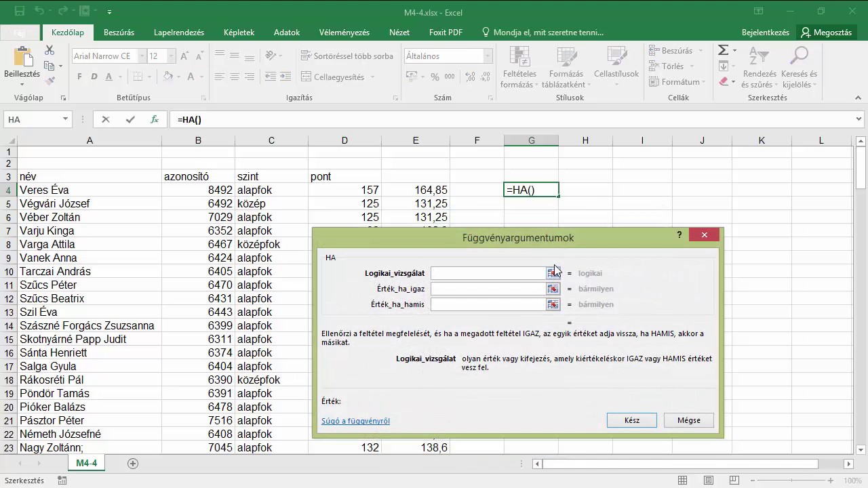
Task: Click Megosztás share button
Action: (x=826, y=33)
